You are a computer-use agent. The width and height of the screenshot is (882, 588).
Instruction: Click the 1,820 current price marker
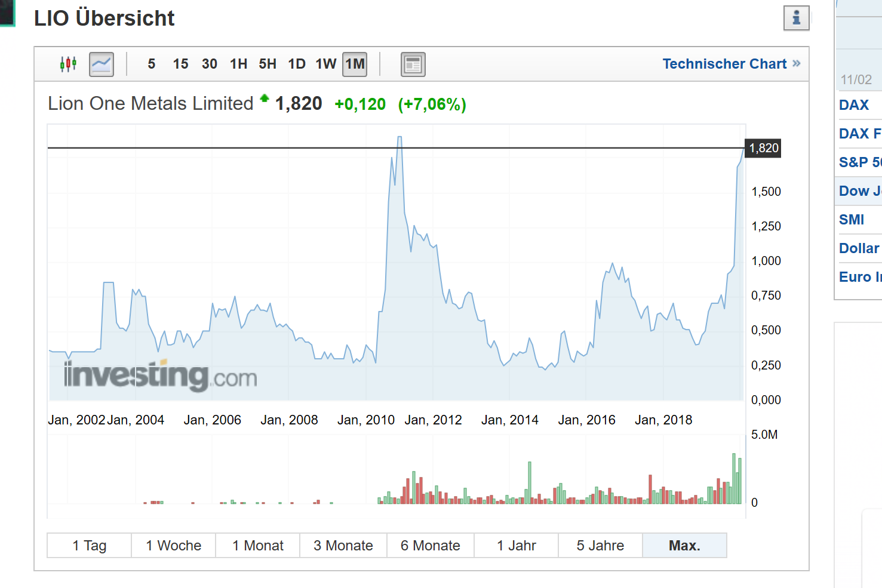click(764, 148)
